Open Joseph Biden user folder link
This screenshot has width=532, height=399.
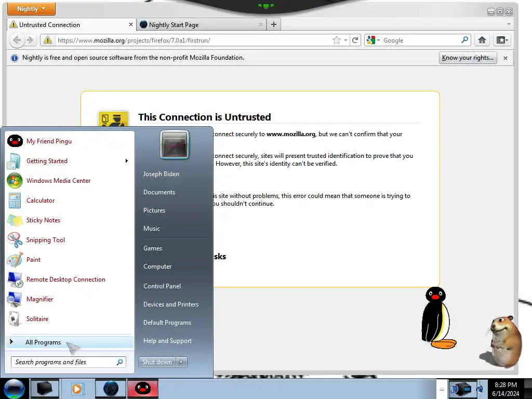[161, 174]
